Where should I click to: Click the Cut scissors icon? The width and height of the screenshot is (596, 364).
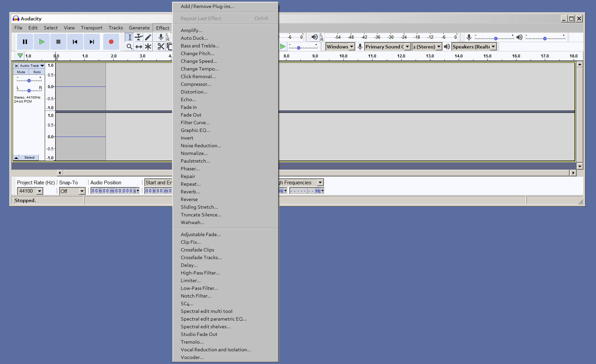161,46
